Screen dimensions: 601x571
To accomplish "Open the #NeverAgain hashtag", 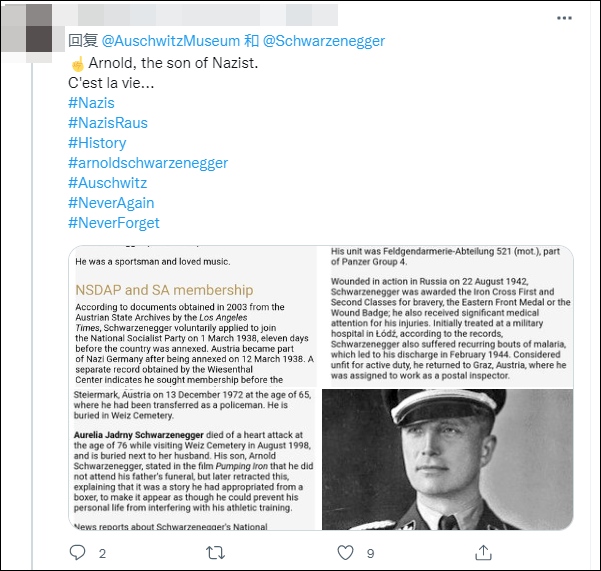I will coord(111,203).
